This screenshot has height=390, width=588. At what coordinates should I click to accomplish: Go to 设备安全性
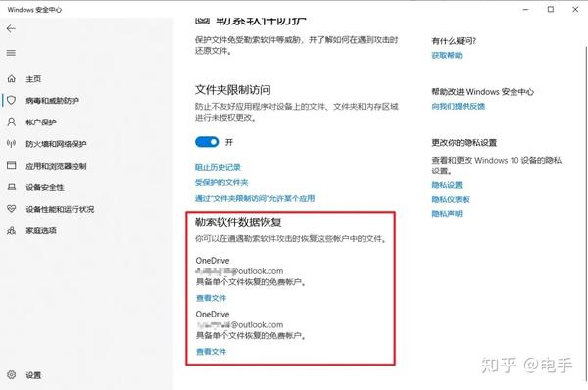[45, 187]
